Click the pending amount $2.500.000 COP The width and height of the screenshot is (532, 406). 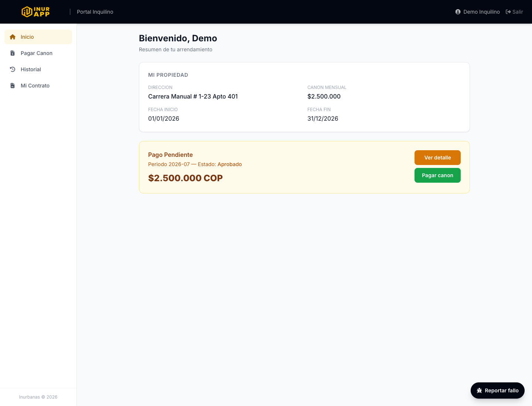pyautogui.click(x=185, y=178)
